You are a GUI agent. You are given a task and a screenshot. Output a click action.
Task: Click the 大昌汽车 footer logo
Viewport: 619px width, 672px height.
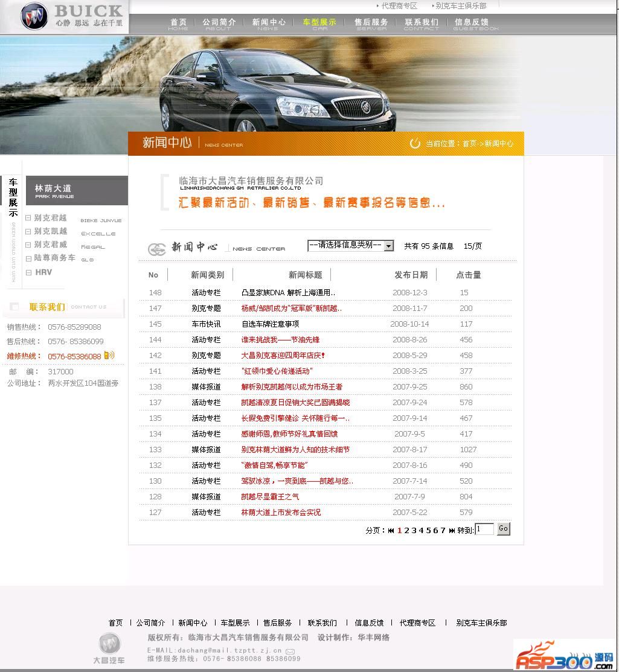(110, 648)
